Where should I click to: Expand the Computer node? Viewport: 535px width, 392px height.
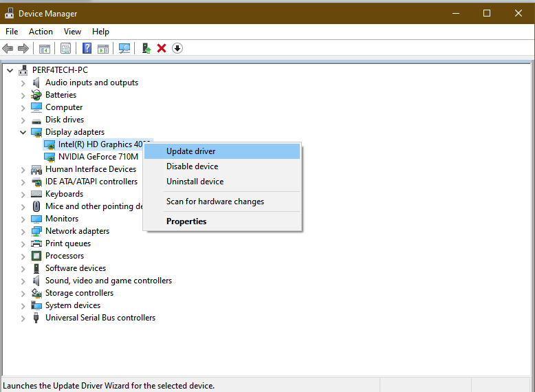click(x=23, y=108)
